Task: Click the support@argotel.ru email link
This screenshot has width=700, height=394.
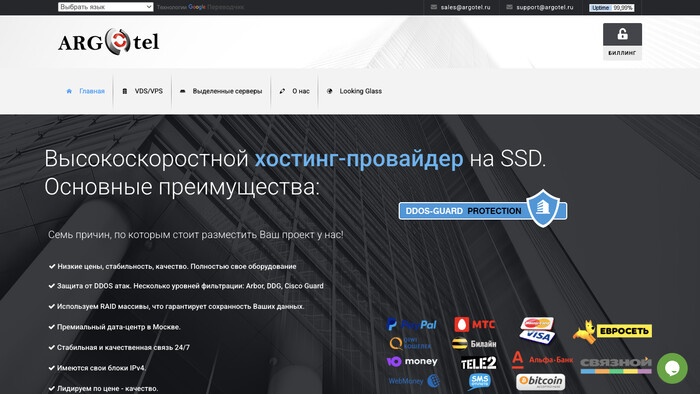Action: tap(545, 7)
